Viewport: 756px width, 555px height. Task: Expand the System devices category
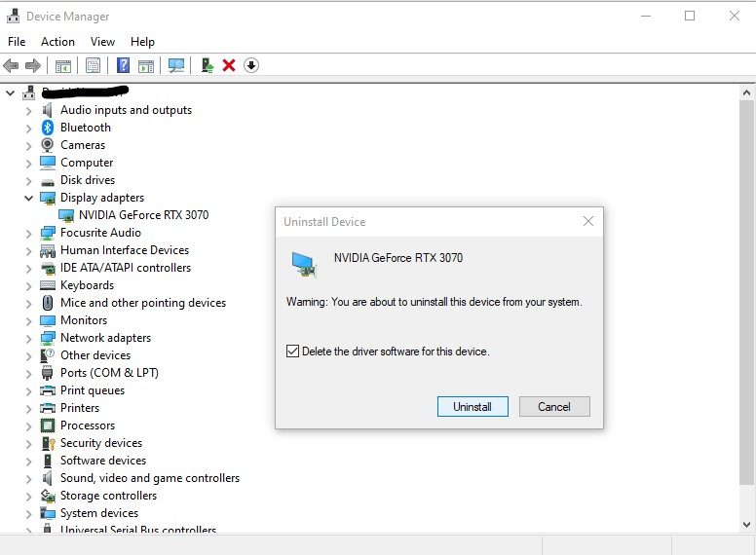tap(28, 514)
